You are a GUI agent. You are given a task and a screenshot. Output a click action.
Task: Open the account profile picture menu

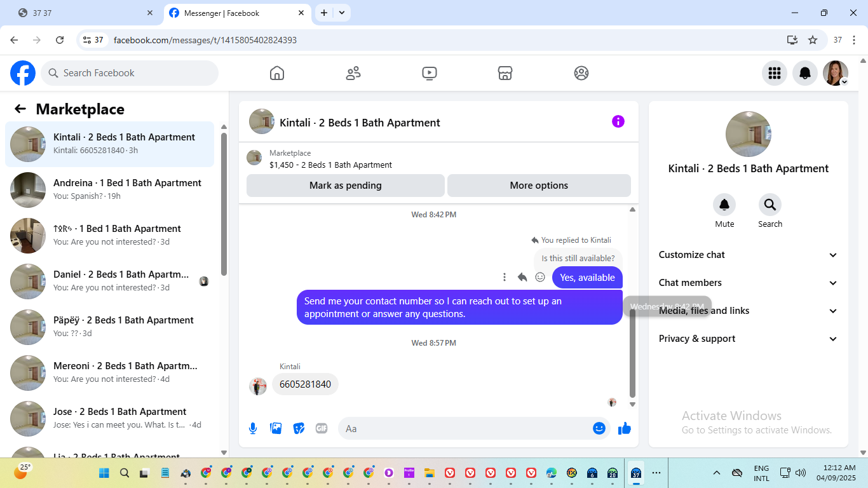pyautogui.click(x=836, y=73)
